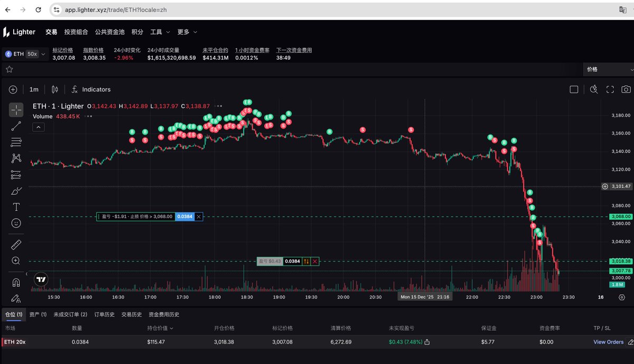Viewport: 634px width, 364px height.
Task: Select the crosshair cursor tool
Action: click(x=16, y=110)
